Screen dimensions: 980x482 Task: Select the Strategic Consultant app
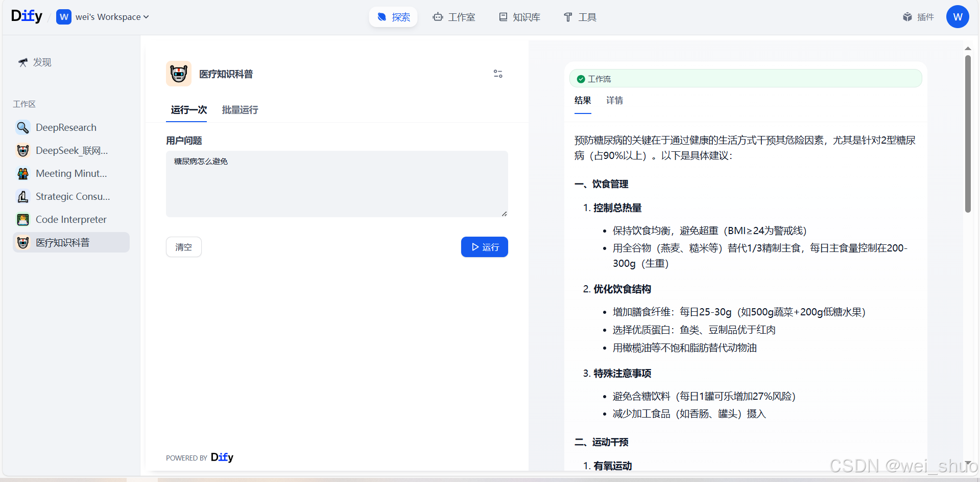coord(72,196)
